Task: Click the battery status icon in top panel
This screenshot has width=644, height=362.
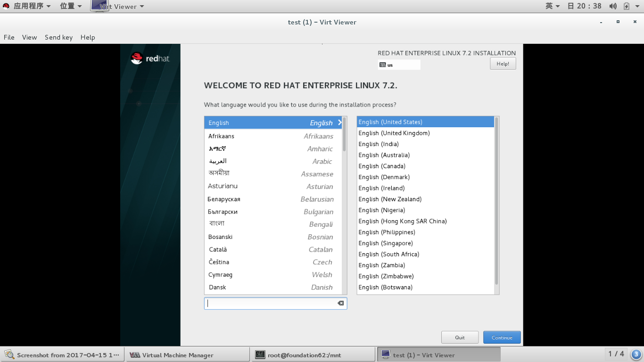Action: tap(627, 6)
